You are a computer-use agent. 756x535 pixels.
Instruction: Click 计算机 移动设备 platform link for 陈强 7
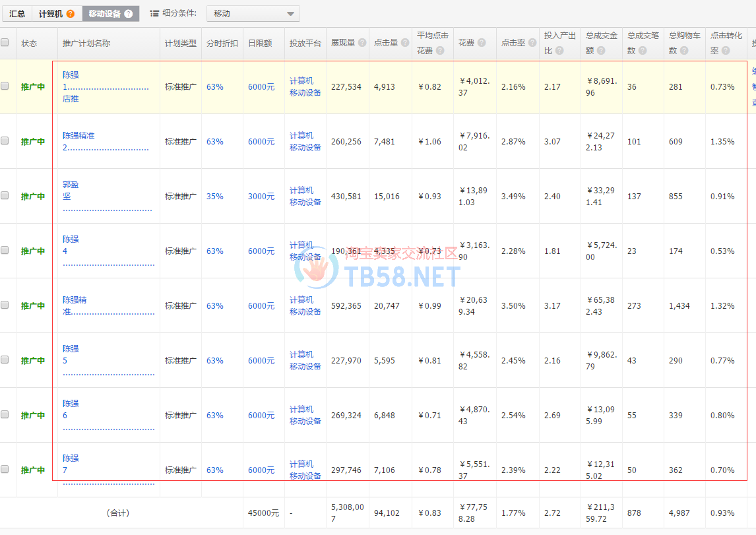(305, 470)
